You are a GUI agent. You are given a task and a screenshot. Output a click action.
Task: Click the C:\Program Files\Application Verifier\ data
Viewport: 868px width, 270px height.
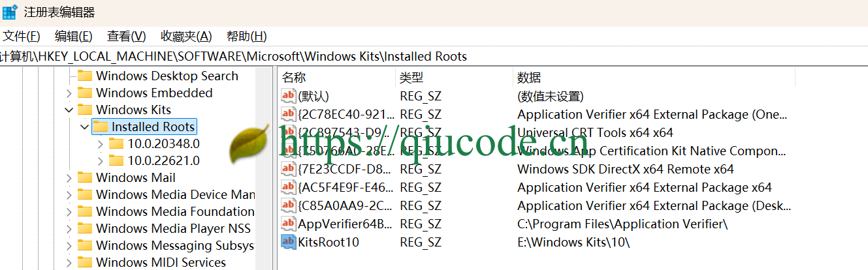point(622,224)
